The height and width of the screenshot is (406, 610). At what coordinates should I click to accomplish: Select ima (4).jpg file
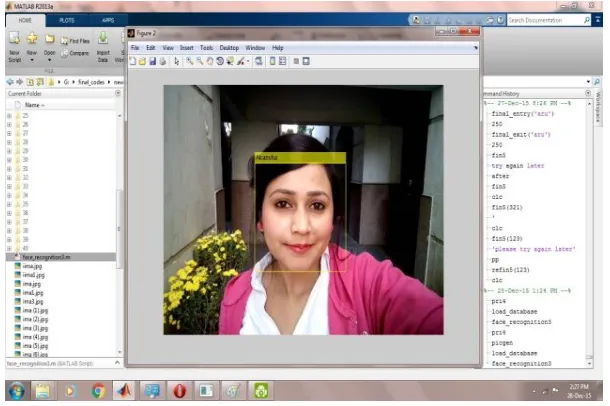(35, 337)
